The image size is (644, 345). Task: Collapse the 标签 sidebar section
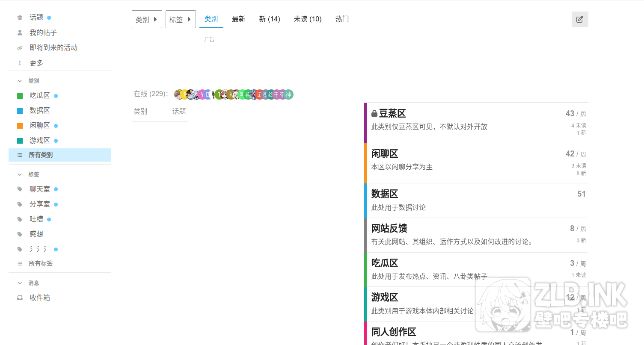click(x=20, y=174)
